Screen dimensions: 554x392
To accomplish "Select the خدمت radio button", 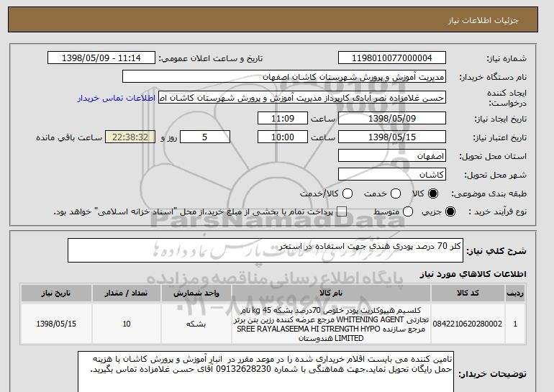I will (396, 193).
